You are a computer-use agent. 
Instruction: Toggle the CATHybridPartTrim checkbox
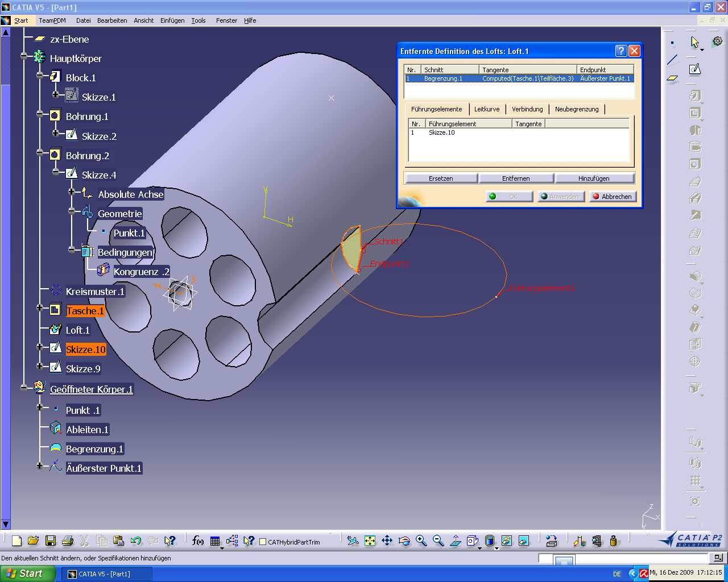point(263,542)
